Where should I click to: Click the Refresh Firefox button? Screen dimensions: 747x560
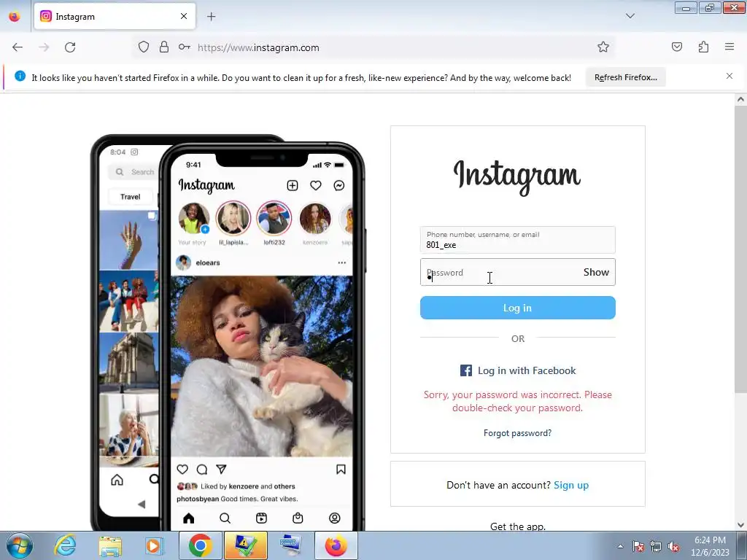pyautogui.click(x=625, y=77)
